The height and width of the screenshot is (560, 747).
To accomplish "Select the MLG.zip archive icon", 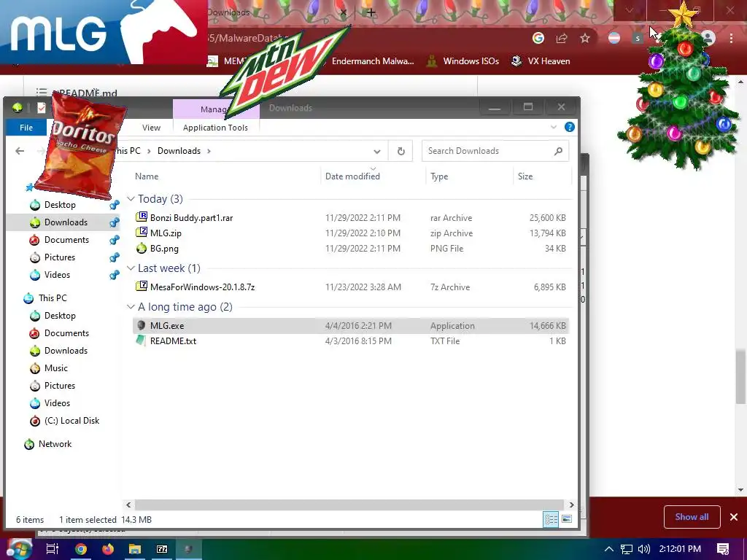I will tap(142, 233).
